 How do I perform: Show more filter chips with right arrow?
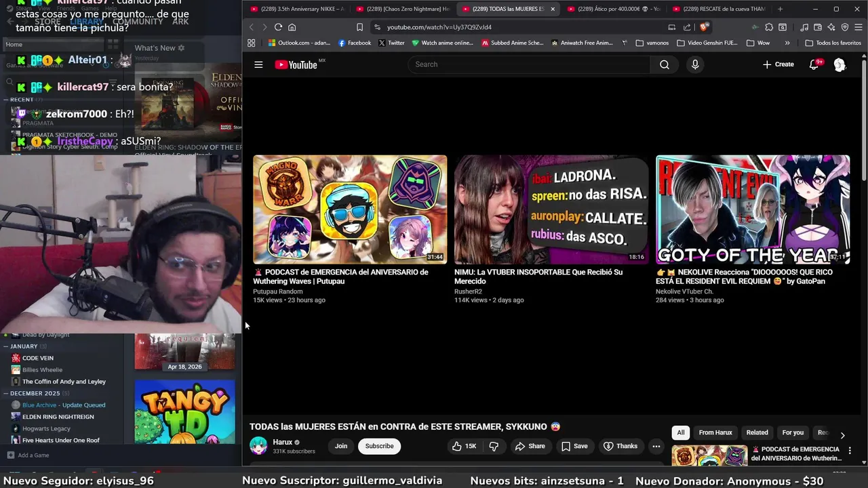coord(842,436)
